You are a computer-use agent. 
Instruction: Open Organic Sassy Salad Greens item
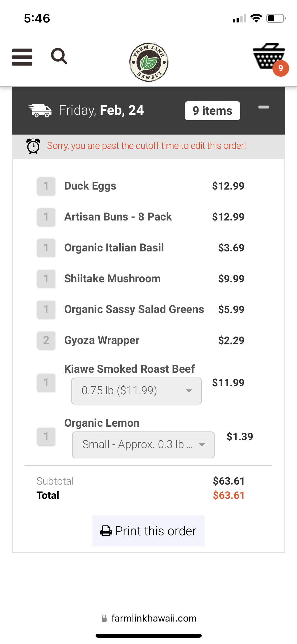tap(134, 310)
